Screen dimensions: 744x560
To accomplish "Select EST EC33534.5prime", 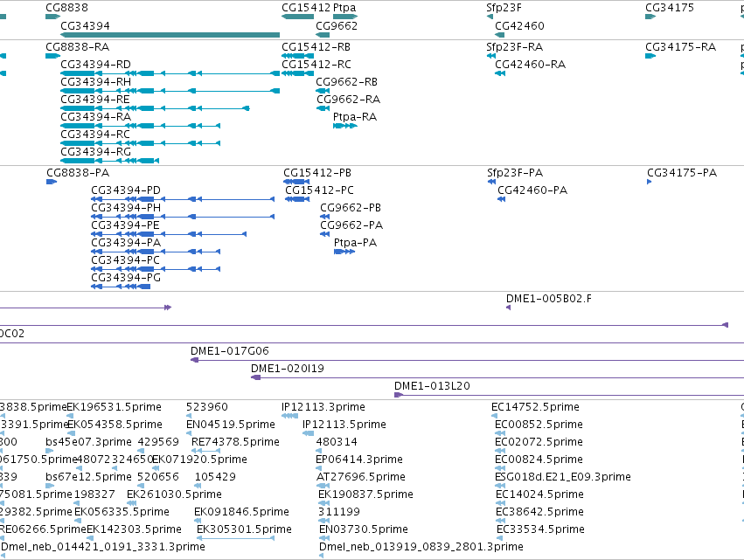I will click(540, 529).
